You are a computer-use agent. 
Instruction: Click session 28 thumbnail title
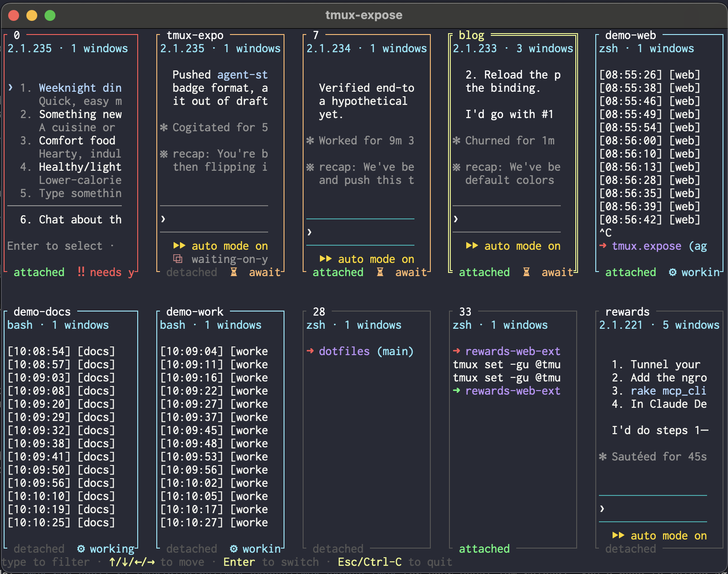point(319,312)
